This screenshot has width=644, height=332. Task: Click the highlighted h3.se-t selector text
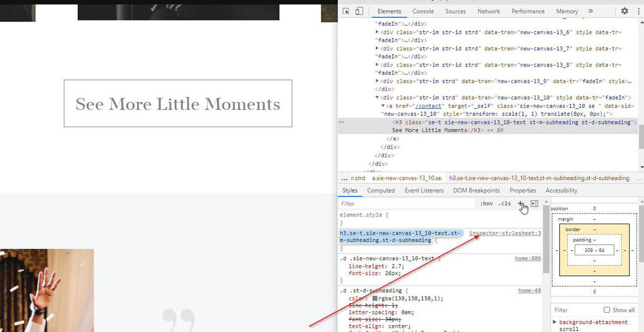tap(400, 237)
